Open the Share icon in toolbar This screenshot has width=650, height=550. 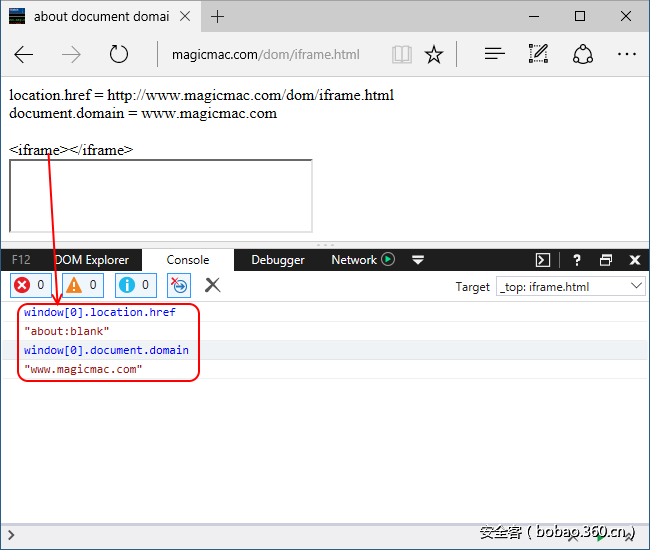pyautogui.click(x=583, y=55)
